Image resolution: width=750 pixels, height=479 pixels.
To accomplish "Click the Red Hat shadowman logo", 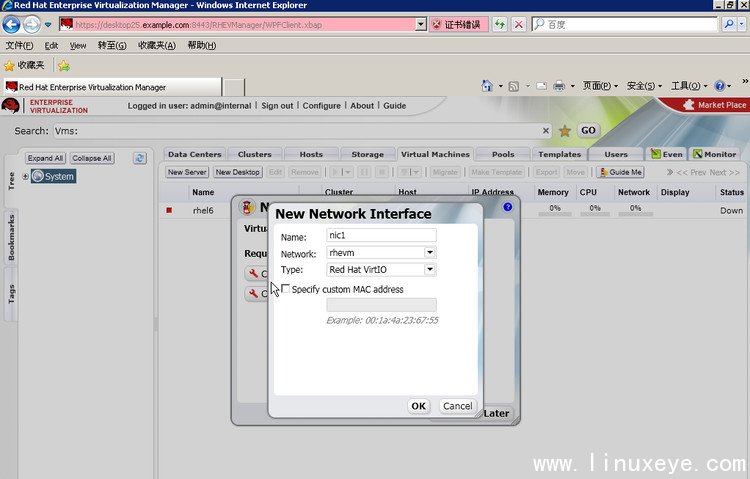I will pos(10,105).
